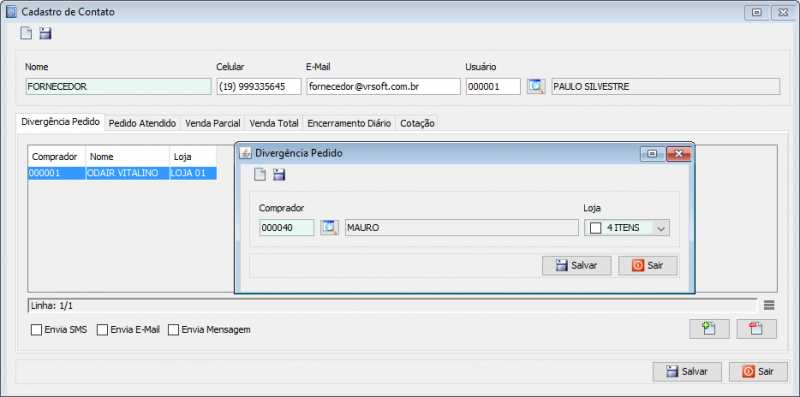Image resolution: width=800 pixels, height=397 pixels.
Task: Restore the Cadastro de Contato window
Action: tap(757, 13)
